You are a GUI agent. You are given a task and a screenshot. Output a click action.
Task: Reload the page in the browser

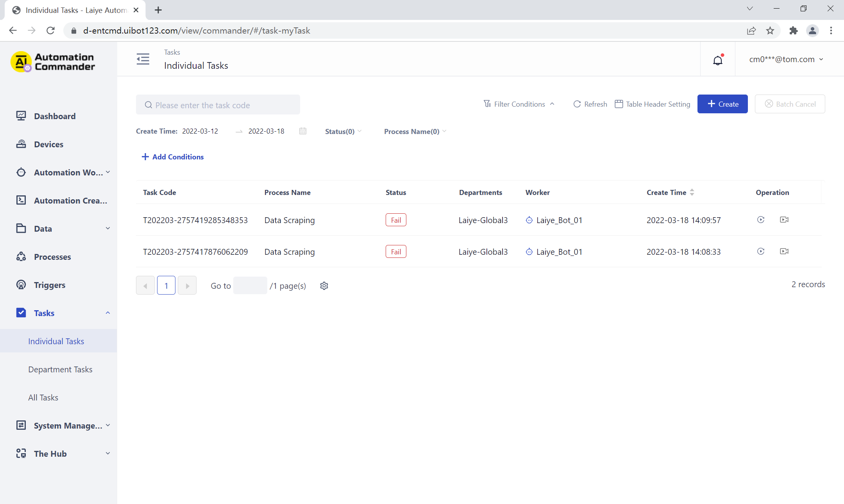pos(50,30)
